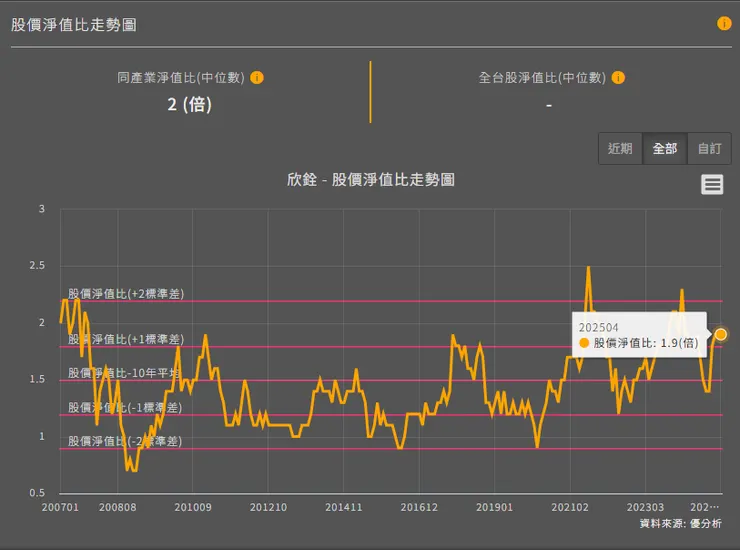The height and width of the screenshot is (550, 740).
Task: Click the 2 (倍) industry median value
Action: point(190,104)
